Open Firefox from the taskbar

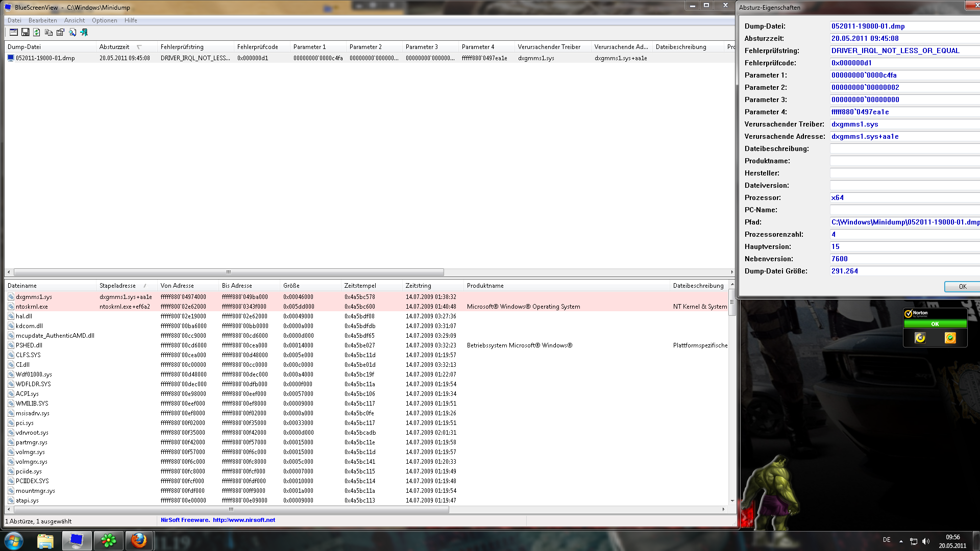[x=138, y=540]
